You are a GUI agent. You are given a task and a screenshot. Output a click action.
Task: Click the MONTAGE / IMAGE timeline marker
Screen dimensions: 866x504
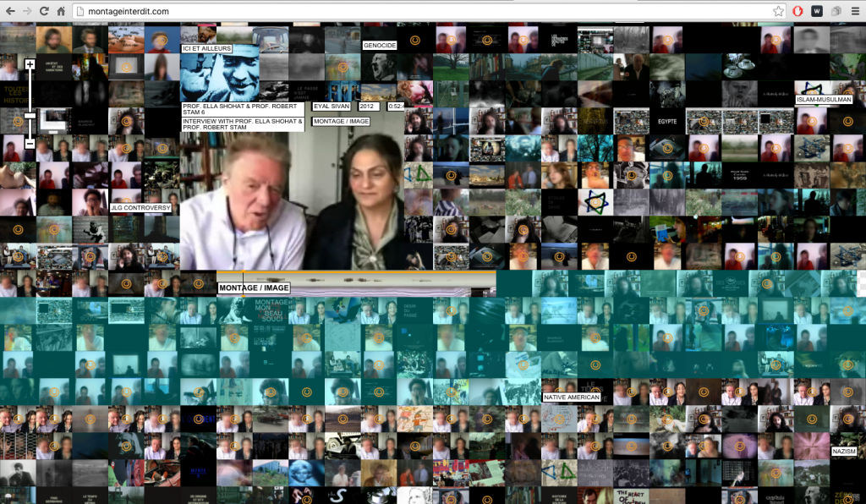pyautogui.click(x=254, y=288)
